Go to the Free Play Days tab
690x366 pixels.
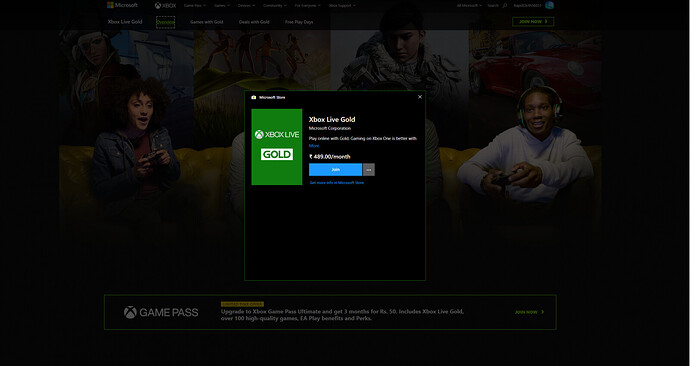299,22
